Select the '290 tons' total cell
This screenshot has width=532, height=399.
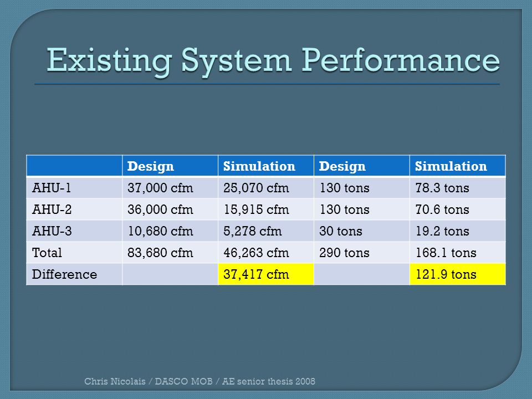click(x=362, y=253)
